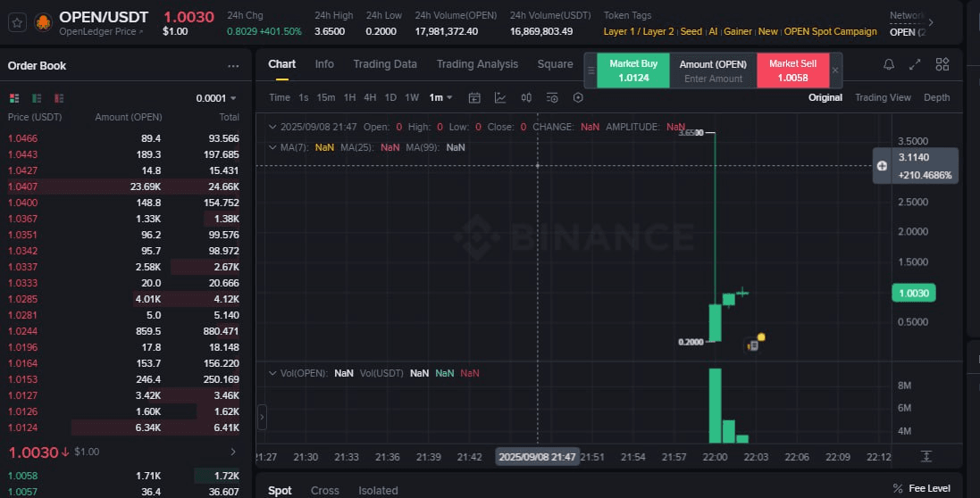Click the Seed token tag
This screenshot has width=980, height=498.
691,31
